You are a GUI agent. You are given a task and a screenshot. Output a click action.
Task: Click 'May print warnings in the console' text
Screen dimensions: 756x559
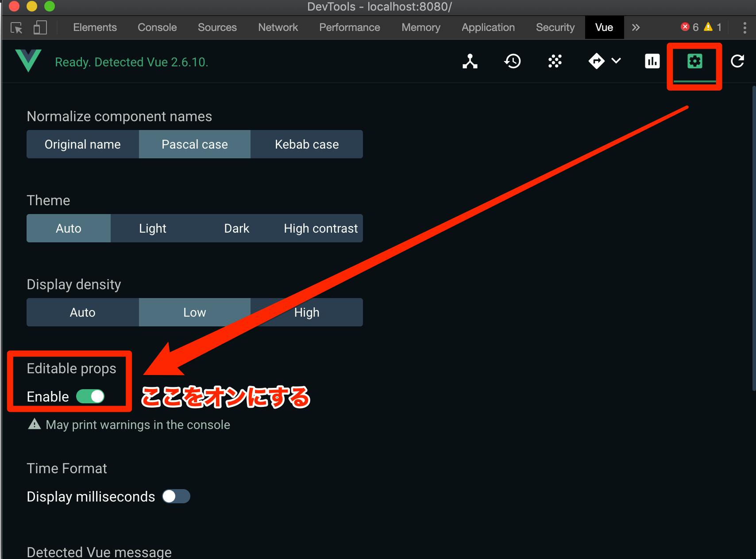138,425
